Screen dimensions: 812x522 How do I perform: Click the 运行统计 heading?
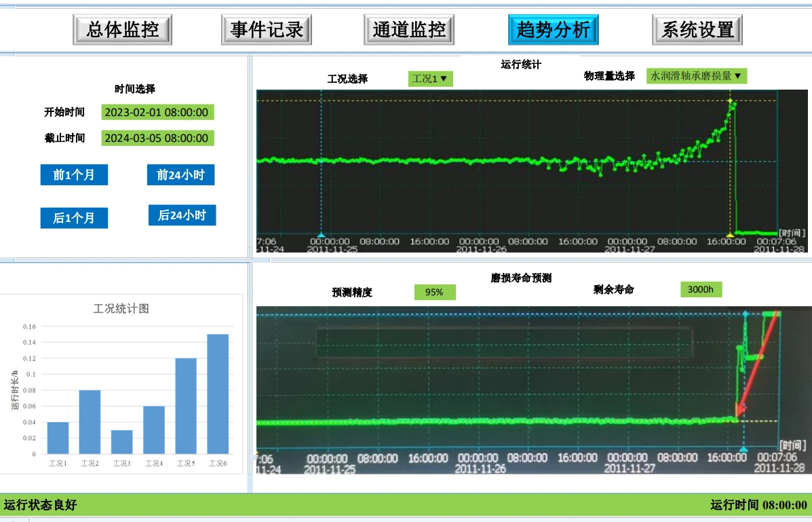(x=521, y=64)
